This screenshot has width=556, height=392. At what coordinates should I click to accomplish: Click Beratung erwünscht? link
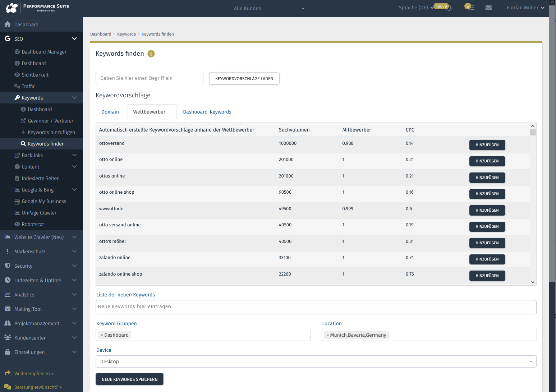pyautogui.click(x=38, y=387)
